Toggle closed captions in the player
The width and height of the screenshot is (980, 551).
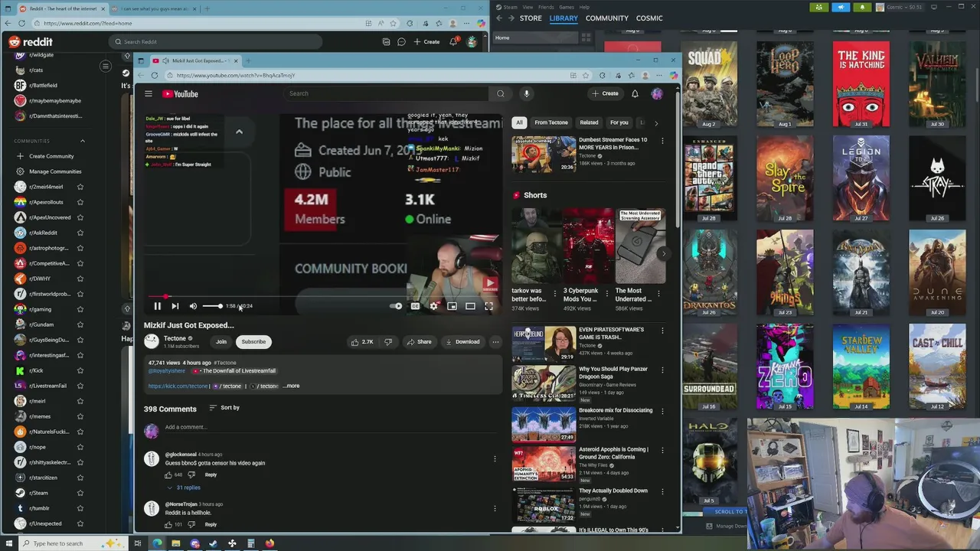(x=415, y=306)
